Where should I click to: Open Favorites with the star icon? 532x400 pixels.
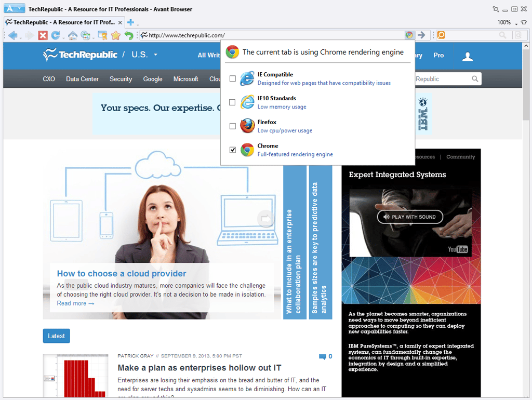click(x=116, y=35)
